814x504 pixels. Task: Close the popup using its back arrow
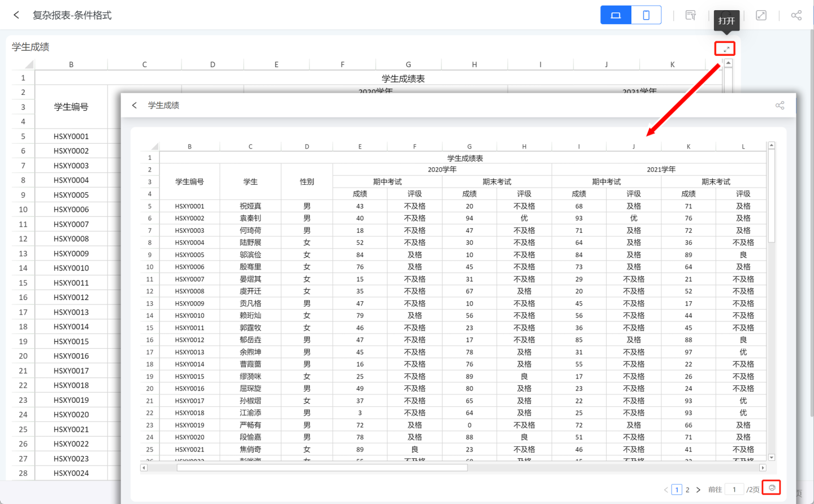(x=135, y=106)
